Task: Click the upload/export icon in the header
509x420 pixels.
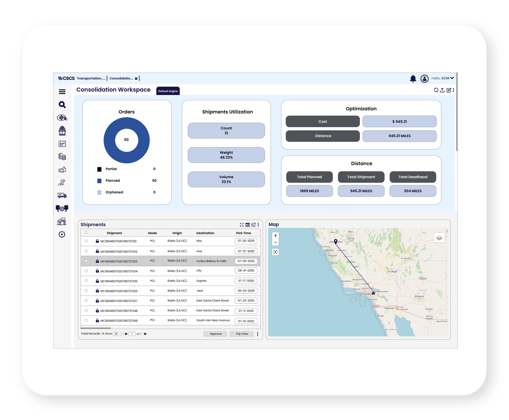Action: [x=442, y=90]
